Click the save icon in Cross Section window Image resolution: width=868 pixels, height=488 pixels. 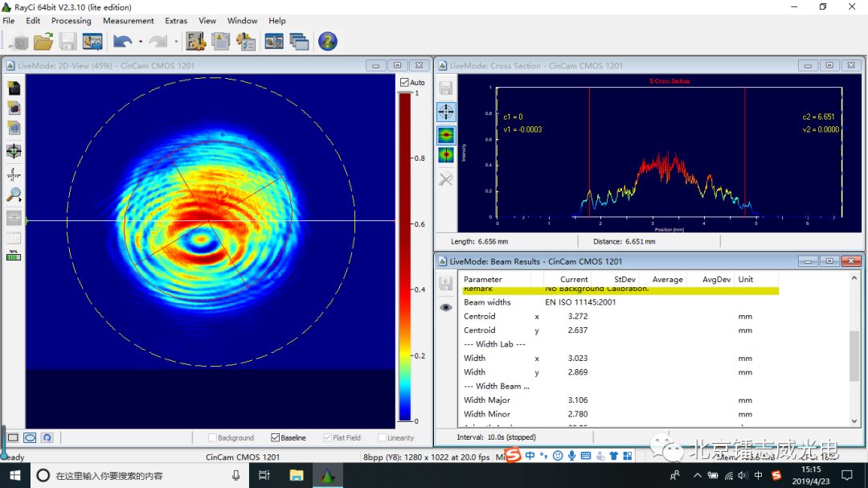coord(446,88)
